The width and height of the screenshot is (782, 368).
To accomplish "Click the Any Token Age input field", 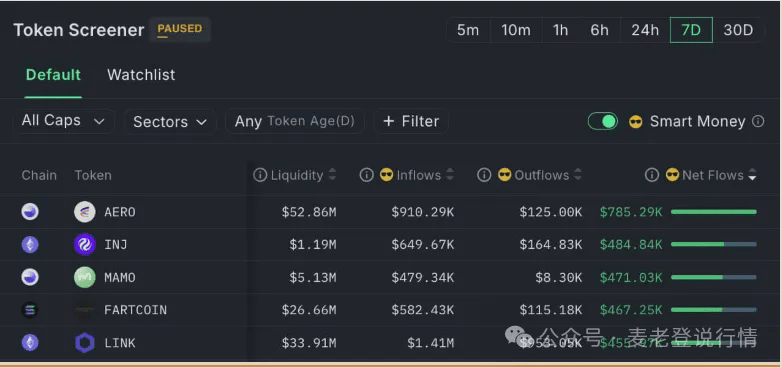I will tap(295, 121).
